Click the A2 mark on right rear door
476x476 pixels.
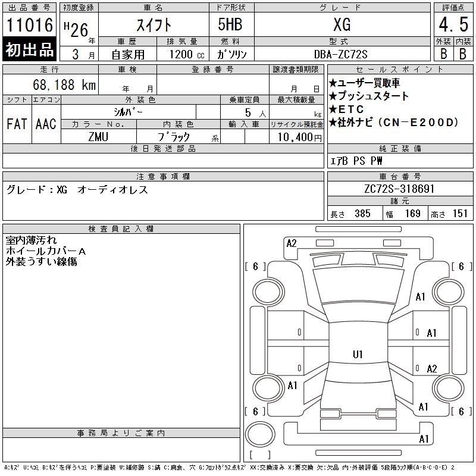pos(432,369)
